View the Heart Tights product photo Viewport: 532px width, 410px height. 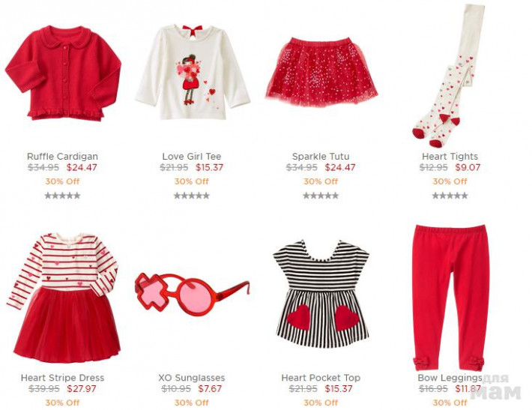coord(450,76)
